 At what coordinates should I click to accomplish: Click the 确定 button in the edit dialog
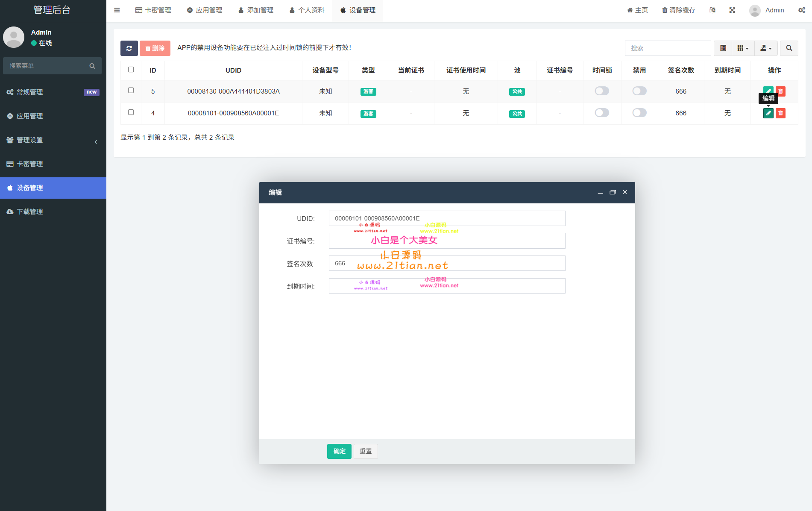click(339, 451)
